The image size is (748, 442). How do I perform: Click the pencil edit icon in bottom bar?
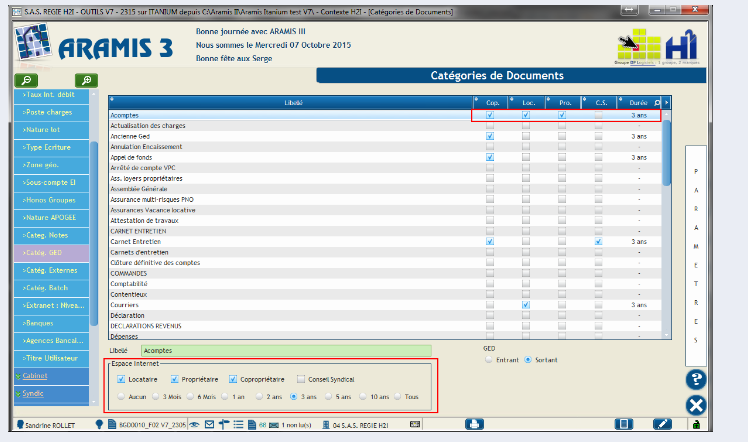pyautogui.click(x=661, y=424)
